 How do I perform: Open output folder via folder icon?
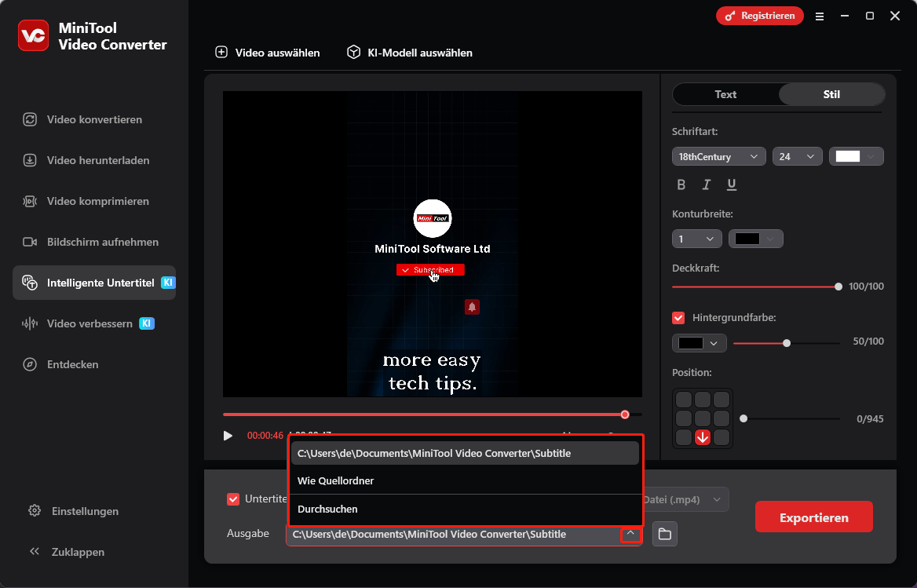pos(665,534)
